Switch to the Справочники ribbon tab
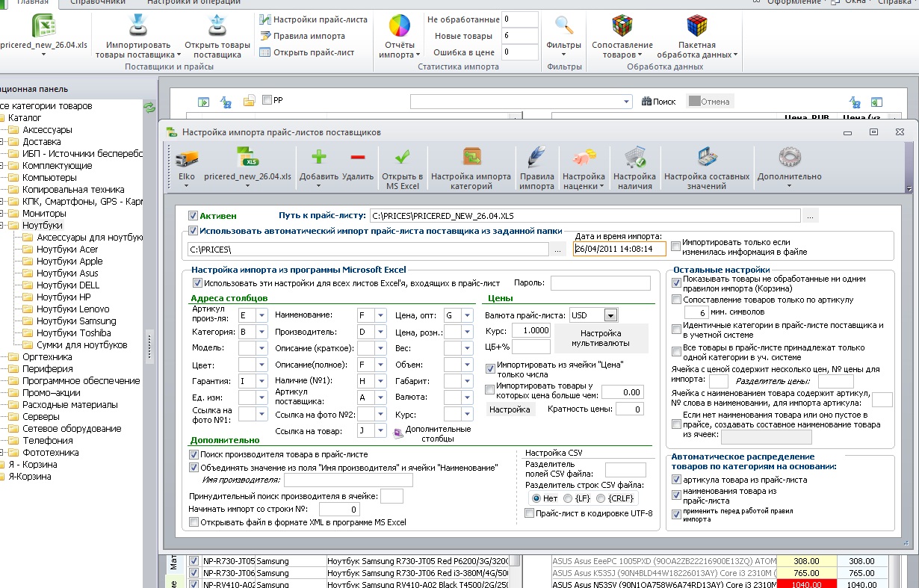This screenshot has width=919, height=588. (96, 2)
